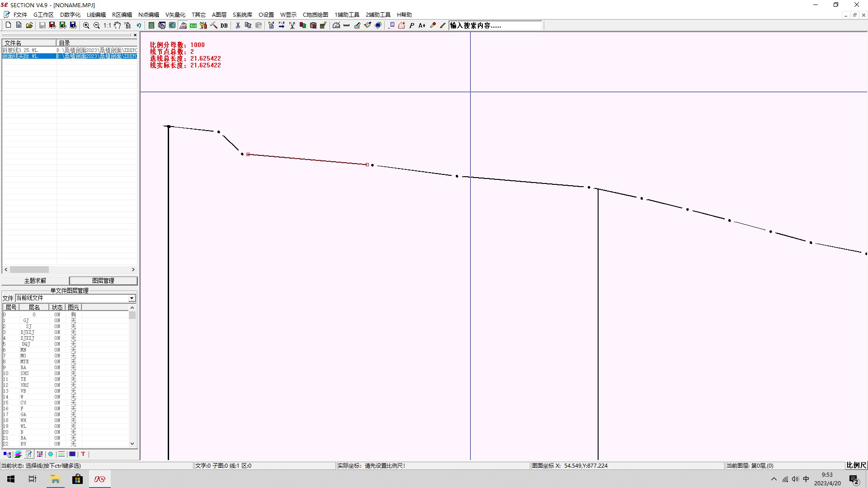
Task: Switch to the 图层管理 tab
Action: [x=103, y=281]
